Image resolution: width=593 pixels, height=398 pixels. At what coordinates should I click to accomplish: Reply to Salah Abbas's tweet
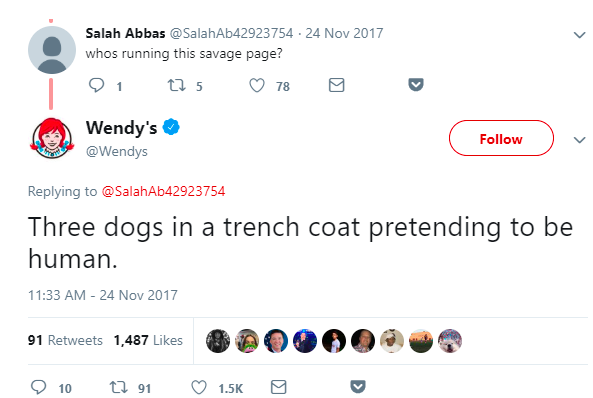pyautogui.click(x=96, y=85)
